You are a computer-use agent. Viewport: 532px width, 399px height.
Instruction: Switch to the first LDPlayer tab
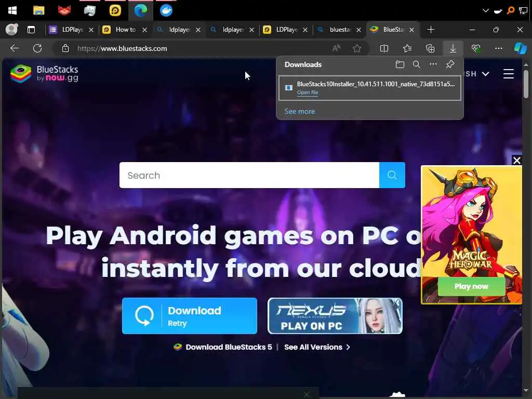(72, 30)
